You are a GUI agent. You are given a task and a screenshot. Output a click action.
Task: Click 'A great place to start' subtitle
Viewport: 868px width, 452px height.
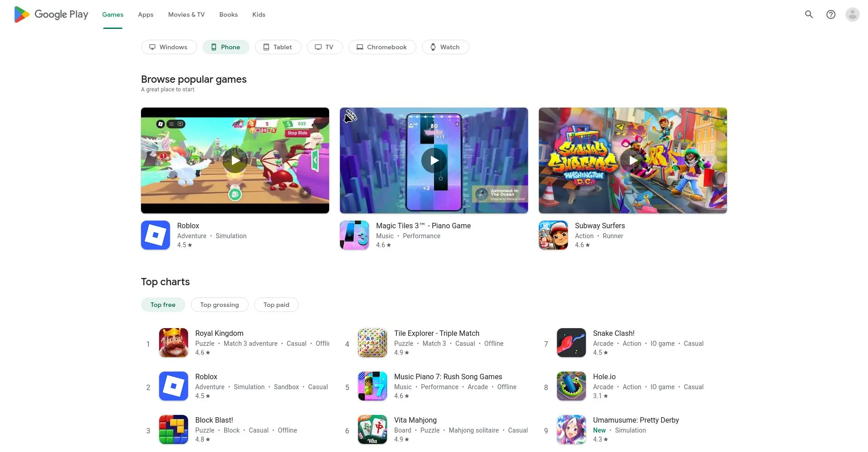click(167, 89)
